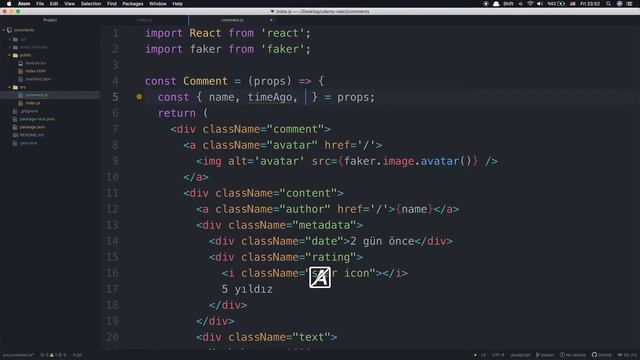This screenshot has width=640, height=360.
Task: Open the Window menu
Action: tap(158, 4)
